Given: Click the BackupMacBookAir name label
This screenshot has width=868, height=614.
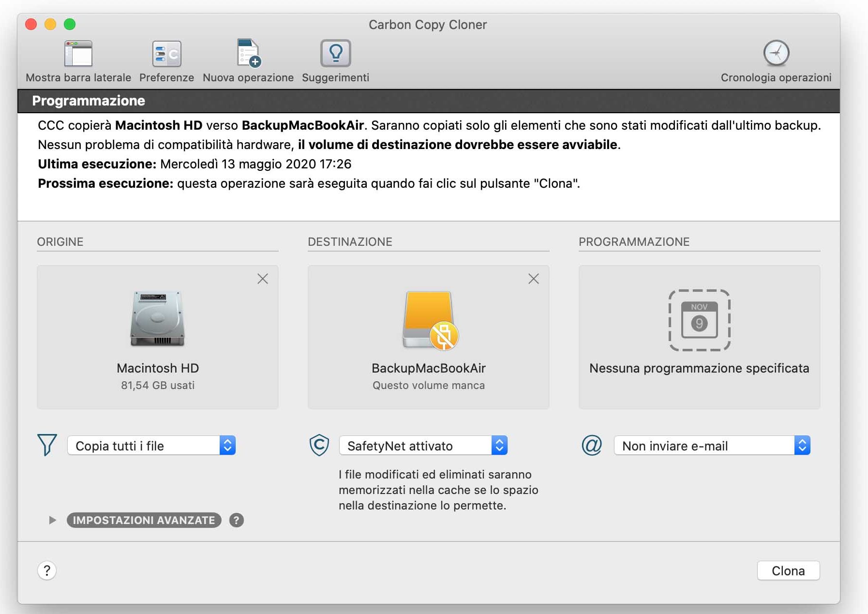Looking at the screenshot, I should (429, 368).
